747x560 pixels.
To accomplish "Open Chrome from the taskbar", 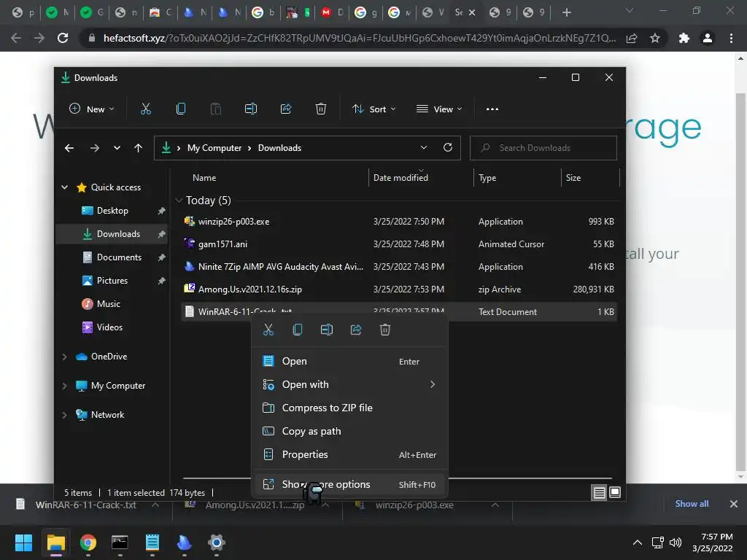I will pos(88,542).
